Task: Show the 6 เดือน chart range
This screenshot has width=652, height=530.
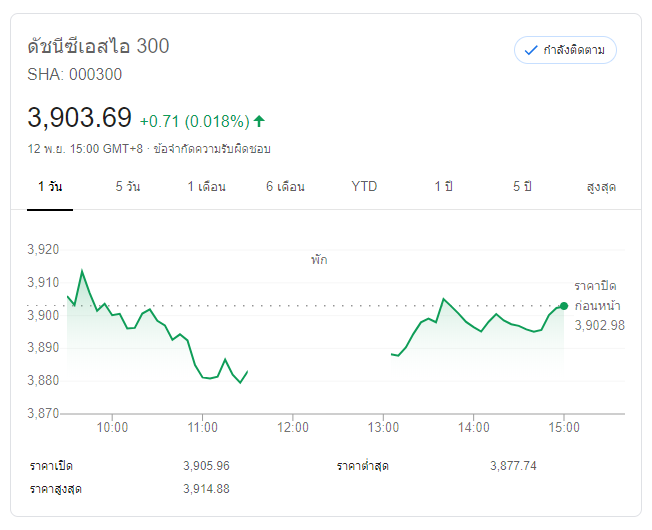Action: pyautogui.click(x=285, y=187)
